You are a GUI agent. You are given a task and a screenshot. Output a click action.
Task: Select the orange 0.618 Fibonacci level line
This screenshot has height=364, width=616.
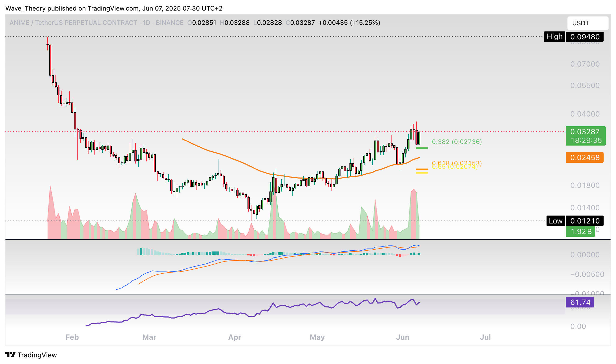(422, 169)
